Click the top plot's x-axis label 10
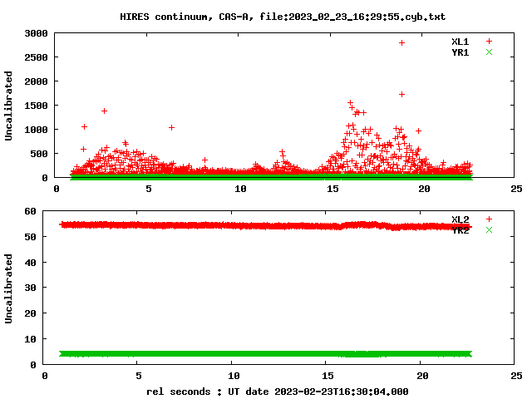532x399 pixels. pos(240,189)
